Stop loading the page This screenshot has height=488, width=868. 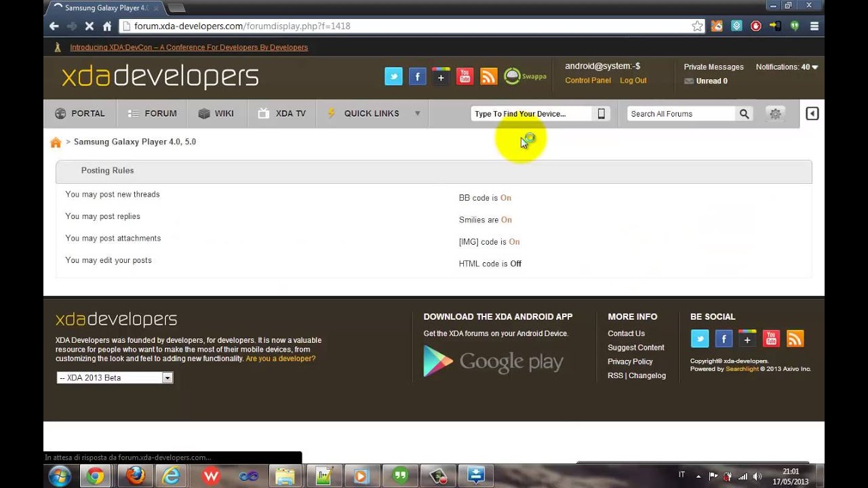click(x=89, y=26)
